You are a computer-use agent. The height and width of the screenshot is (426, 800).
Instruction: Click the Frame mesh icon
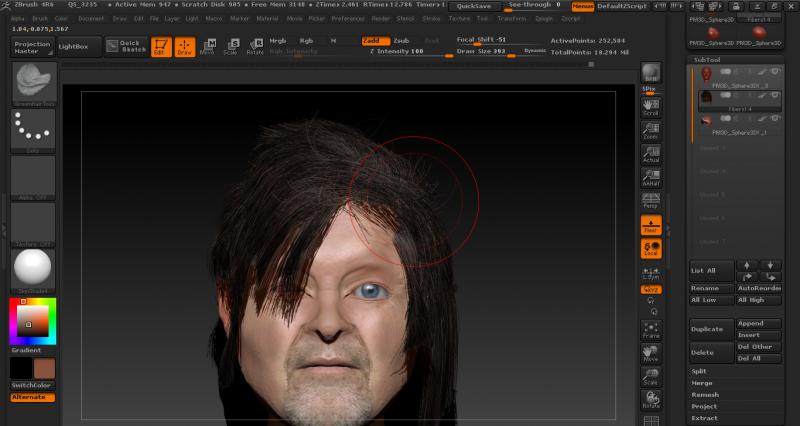651,329
